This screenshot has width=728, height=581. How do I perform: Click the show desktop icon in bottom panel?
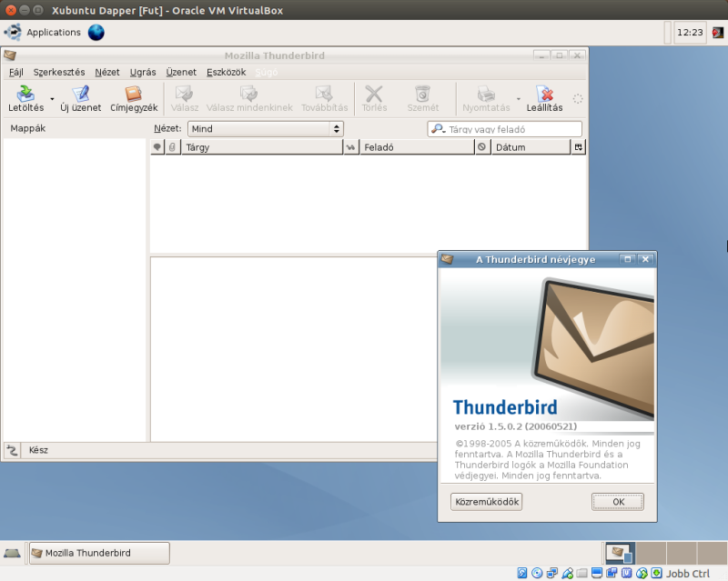12,553
